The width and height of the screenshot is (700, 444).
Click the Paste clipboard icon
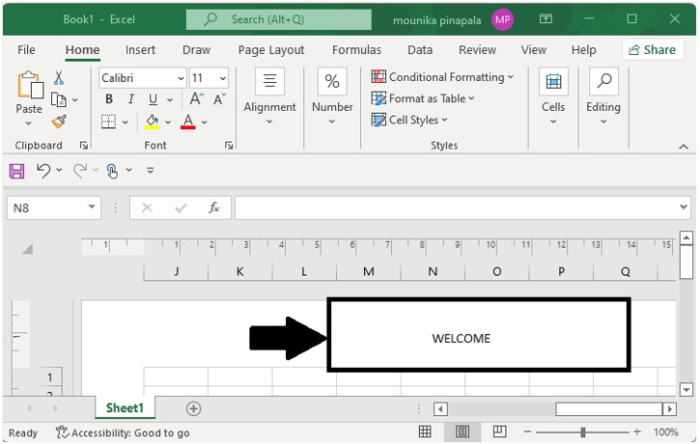tap(30, 85)
